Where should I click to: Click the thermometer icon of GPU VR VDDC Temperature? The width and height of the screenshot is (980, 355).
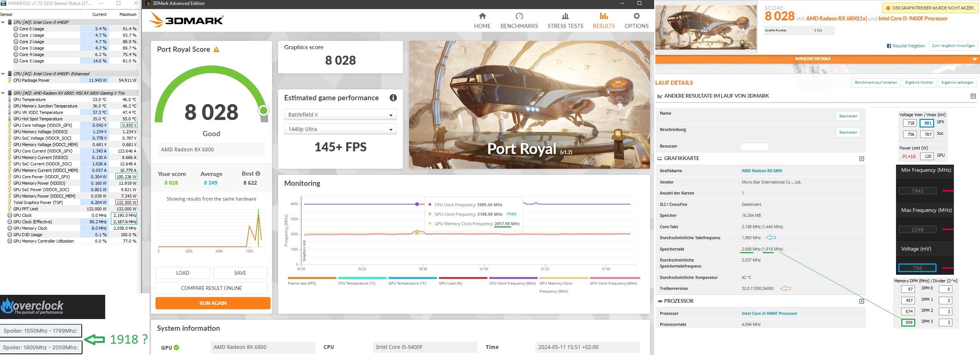click(x=10, y=113)
